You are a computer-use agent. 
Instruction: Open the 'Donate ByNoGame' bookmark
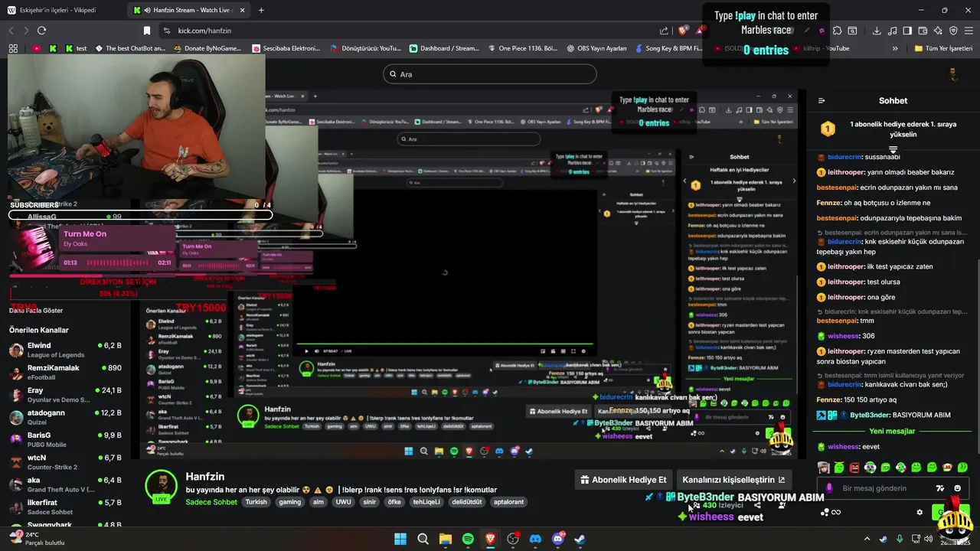pos(207,48)
